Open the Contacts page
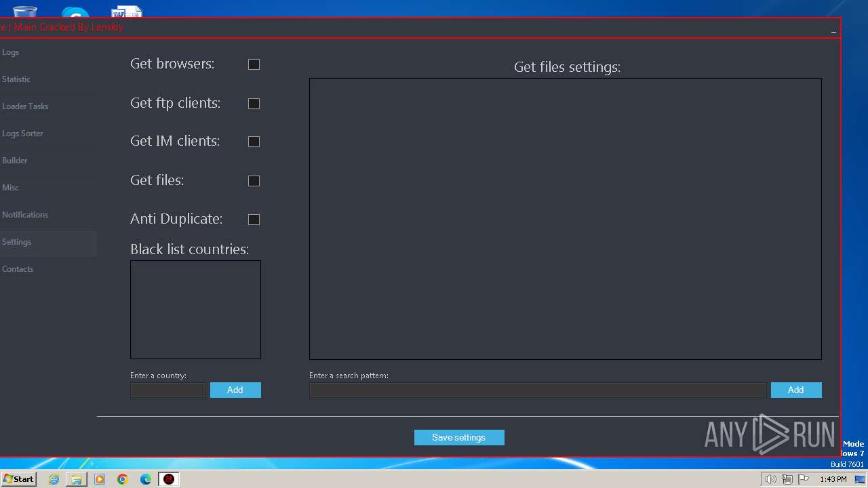The height and width of the screenshot is (488, 868). (x=48, y=269)
